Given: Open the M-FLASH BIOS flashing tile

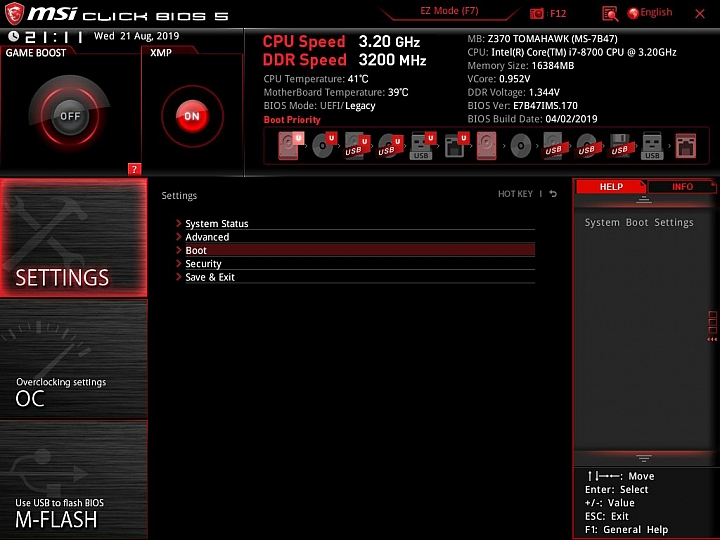Looking at the screenshot, I should coord(73,479).
